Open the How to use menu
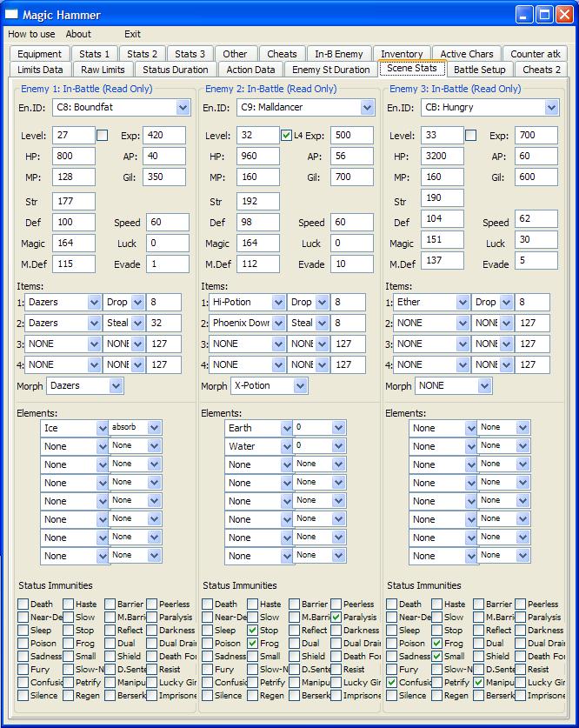Image resolution: width=579 pixels, height=728 pixels. [x=31, y=34]
